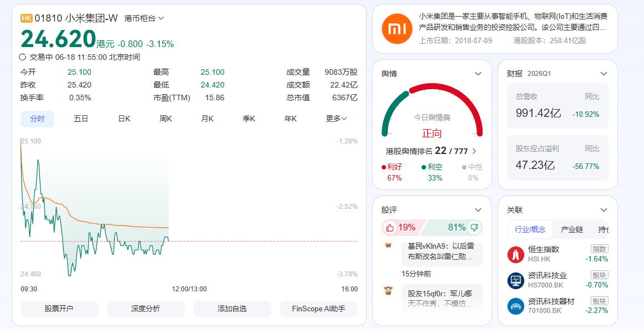The image size is (644, 329).
Task: Click the 总营收 991.42亿 card
Action: tap(557, 106)
